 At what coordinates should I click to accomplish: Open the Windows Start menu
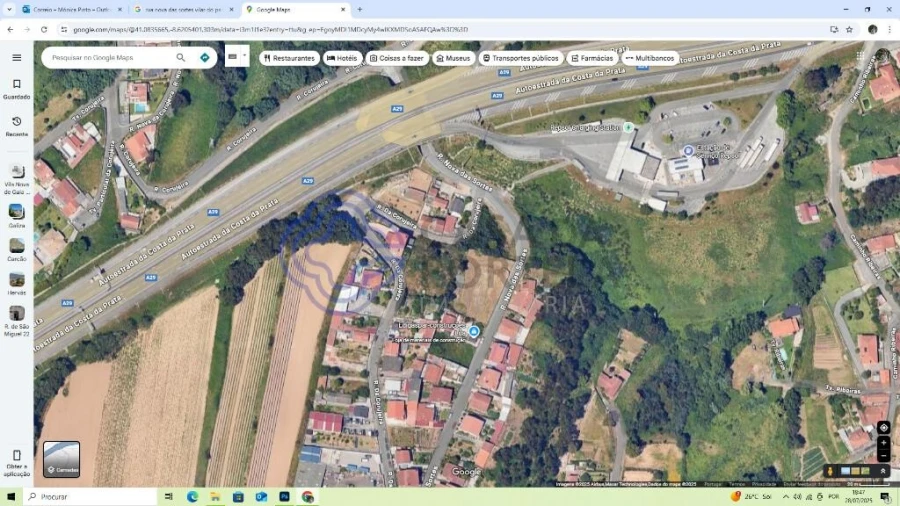11,497
